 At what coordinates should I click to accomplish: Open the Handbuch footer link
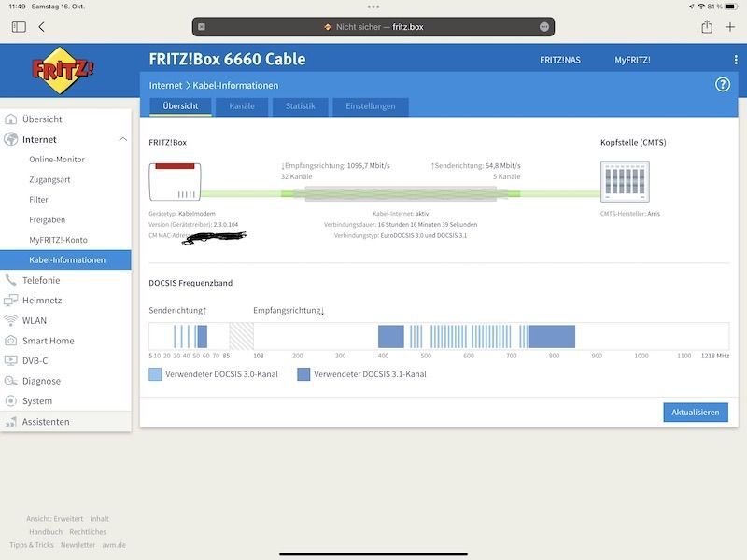click(46, 531)
